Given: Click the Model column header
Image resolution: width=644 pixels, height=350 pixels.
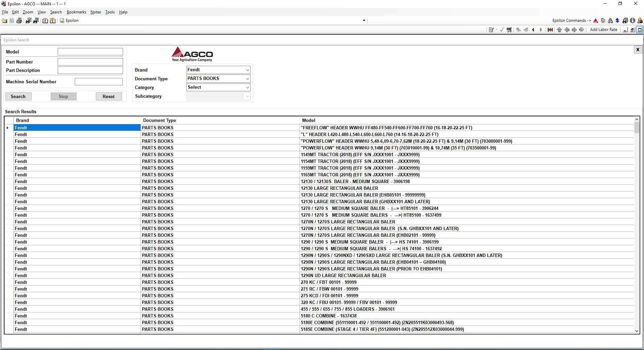Looking at the screenshot, I should (x=467, y=120).
